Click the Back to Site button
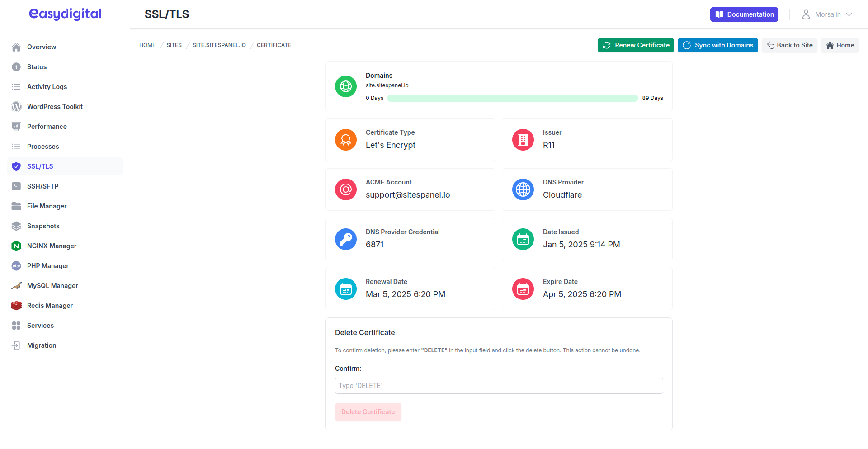The width and height of the screenshot is (868, 449). 789,45
